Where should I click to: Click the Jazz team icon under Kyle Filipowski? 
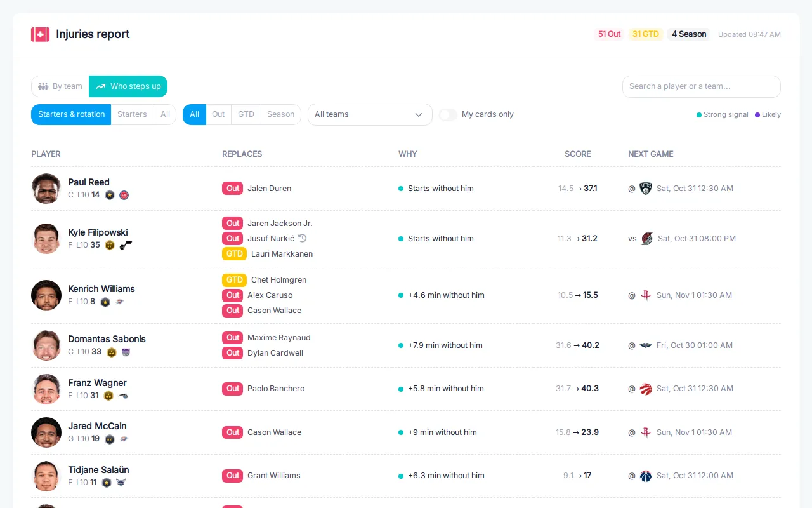(x=126, y=245)
